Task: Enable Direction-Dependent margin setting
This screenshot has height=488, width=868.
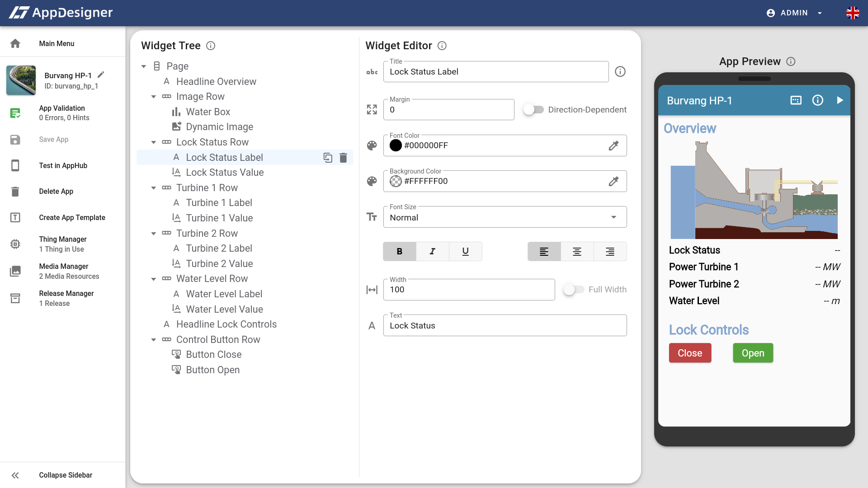Action: coord(533,110)
